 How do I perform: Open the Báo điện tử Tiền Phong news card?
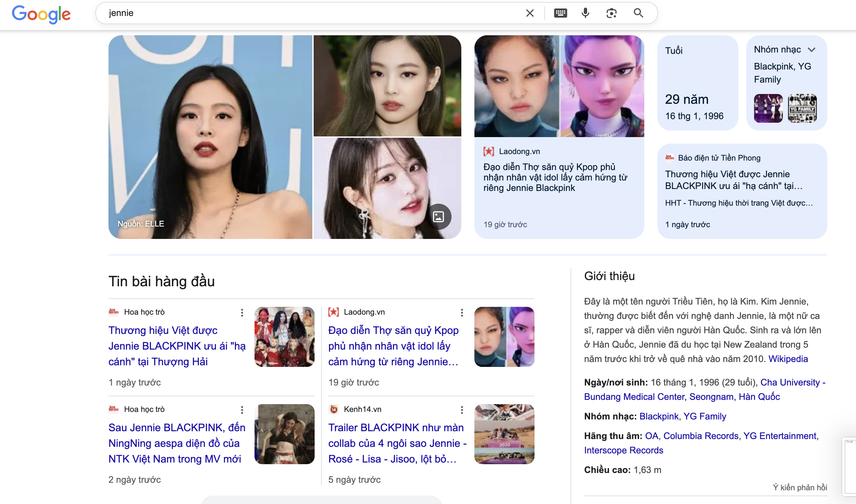742,191
